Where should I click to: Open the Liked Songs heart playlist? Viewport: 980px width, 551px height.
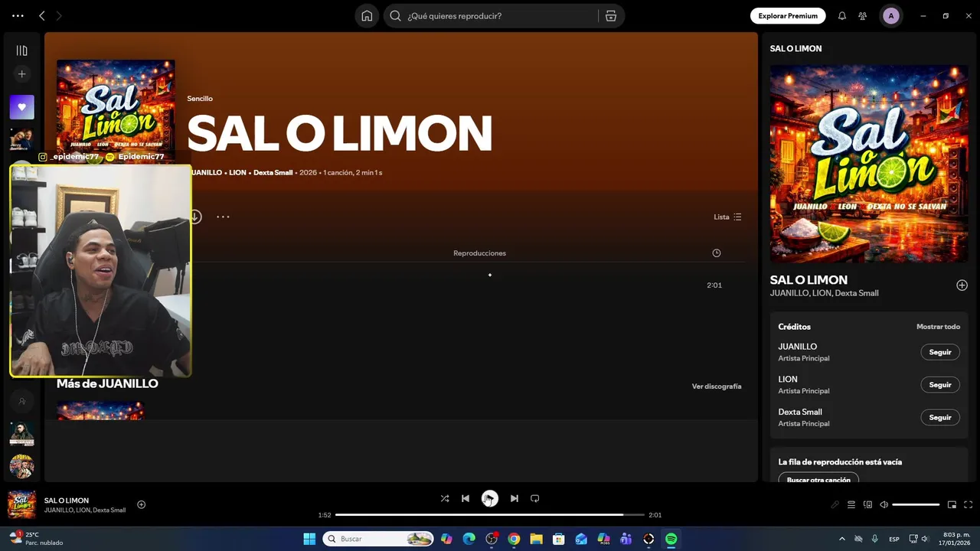[x=21, y=107]
